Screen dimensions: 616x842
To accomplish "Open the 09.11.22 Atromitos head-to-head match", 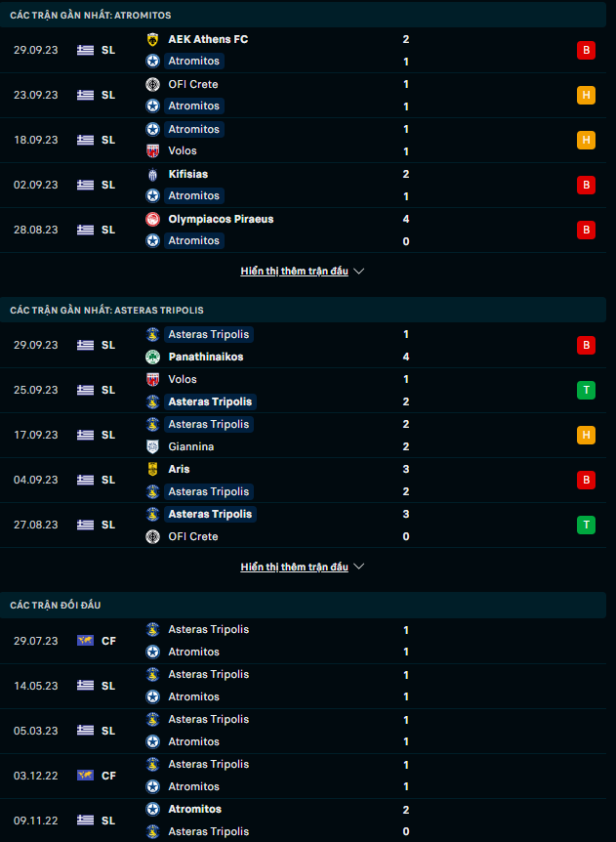I will point(293,821).
